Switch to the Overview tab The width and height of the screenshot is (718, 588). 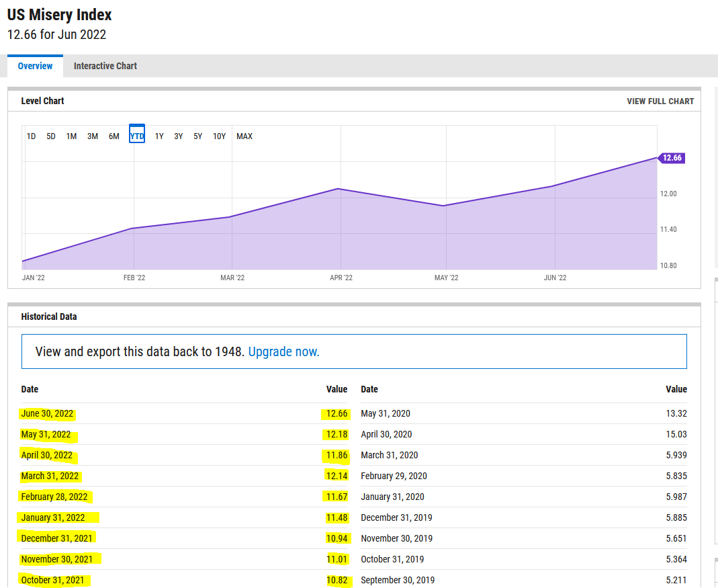click(x=35, y=66)
